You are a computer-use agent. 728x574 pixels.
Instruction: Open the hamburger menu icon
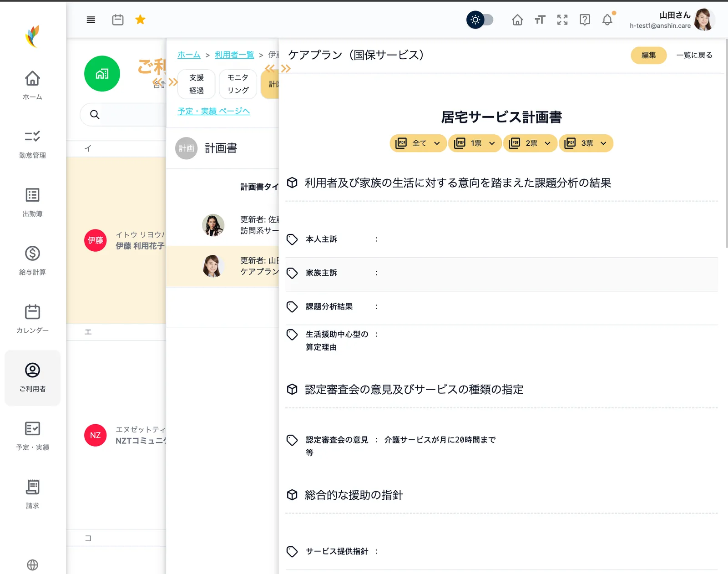91,20
